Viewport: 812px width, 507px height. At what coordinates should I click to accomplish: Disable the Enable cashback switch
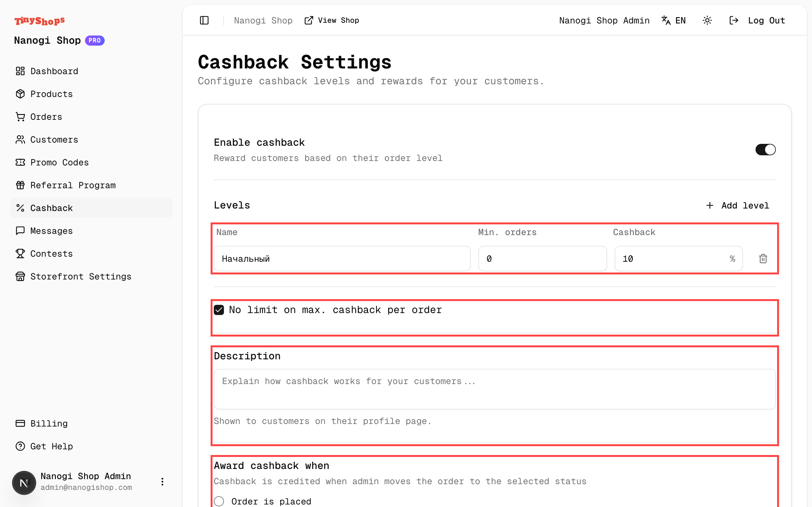[766, 150]
